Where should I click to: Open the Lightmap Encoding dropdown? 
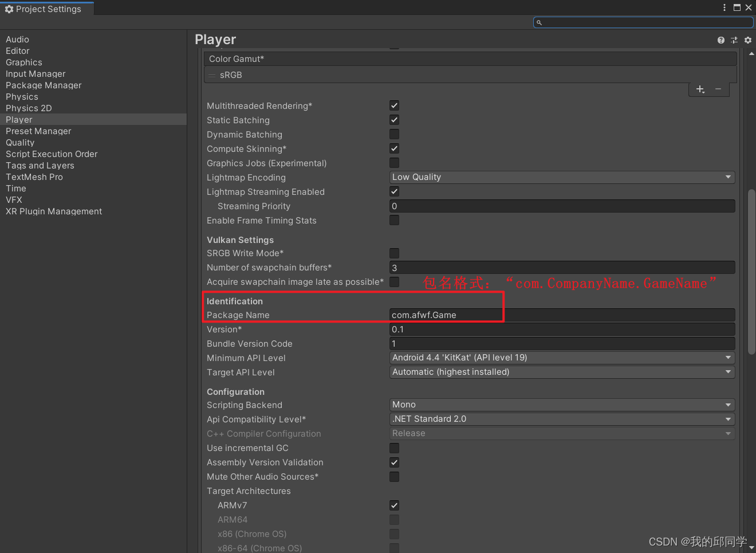coord(561,177)
